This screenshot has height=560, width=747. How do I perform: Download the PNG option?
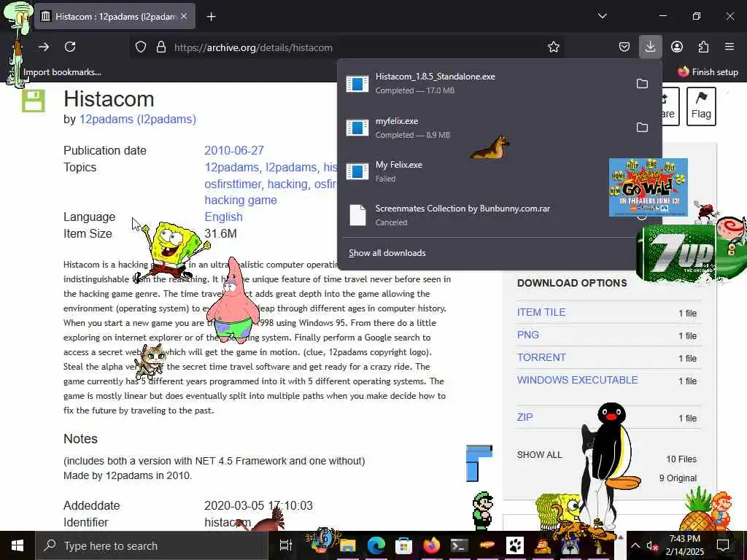[x=528, y=335]
